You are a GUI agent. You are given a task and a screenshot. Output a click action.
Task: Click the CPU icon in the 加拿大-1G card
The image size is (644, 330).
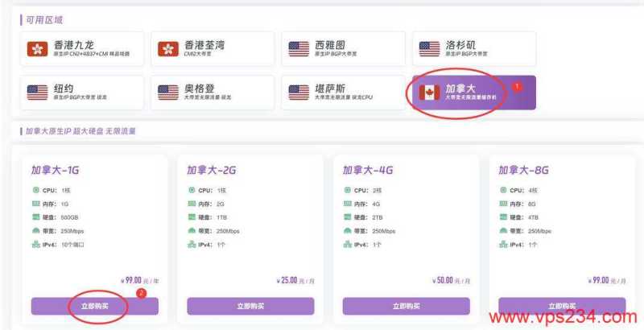[x=35, y=191]
